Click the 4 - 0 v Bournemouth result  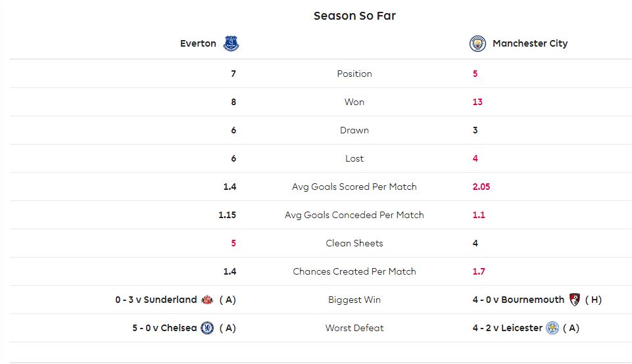518,300
